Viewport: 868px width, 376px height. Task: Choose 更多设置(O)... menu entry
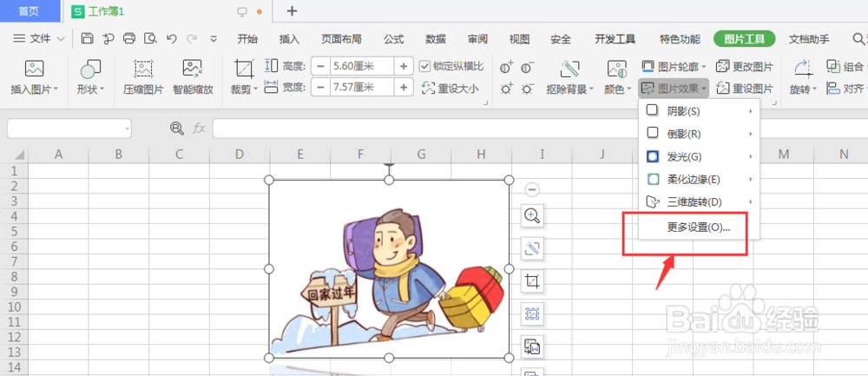click(x=699, y=228)
